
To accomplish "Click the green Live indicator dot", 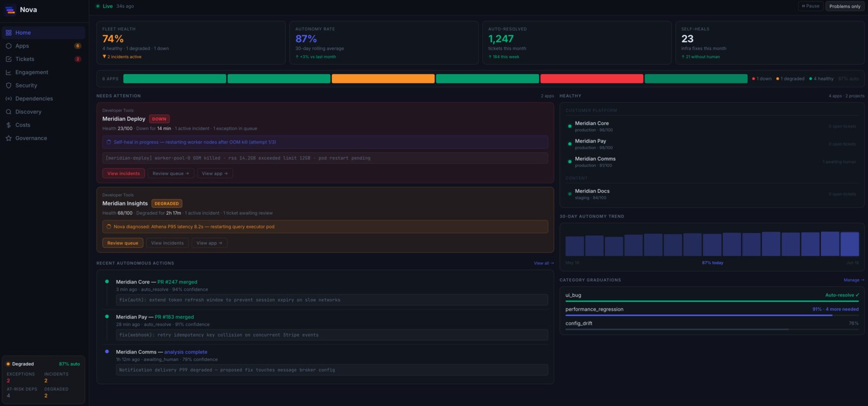I will (x=98, y=7).
